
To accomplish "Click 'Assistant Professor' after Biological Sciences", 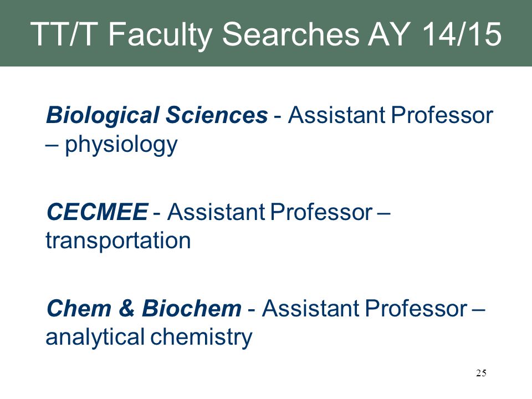I will click(391, 115).
